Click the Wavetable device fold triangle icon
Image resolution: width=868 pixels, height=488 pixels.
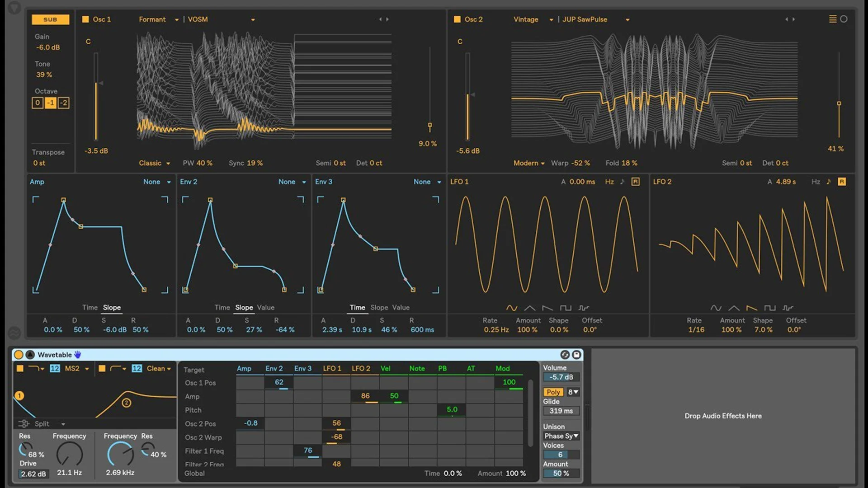[x=30, y=355]
